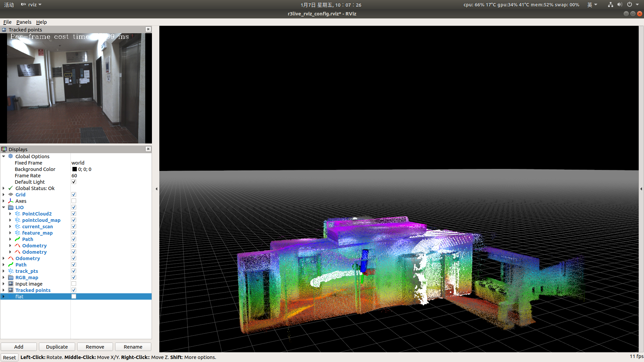Click the Axes display icon
The height and width of the screenshot is (362, 644).
(11, 201)
